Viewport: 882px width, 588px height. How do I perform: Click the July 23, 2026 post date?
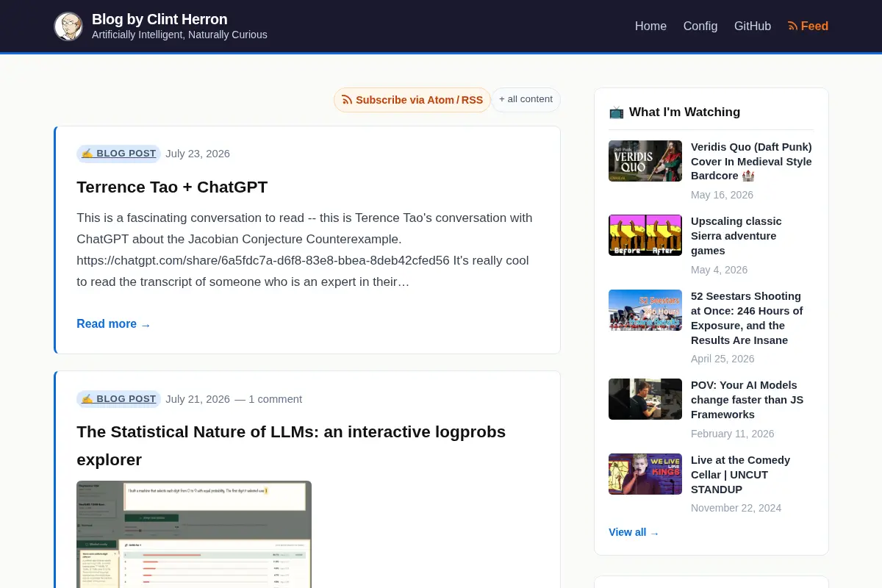[198, 154]
